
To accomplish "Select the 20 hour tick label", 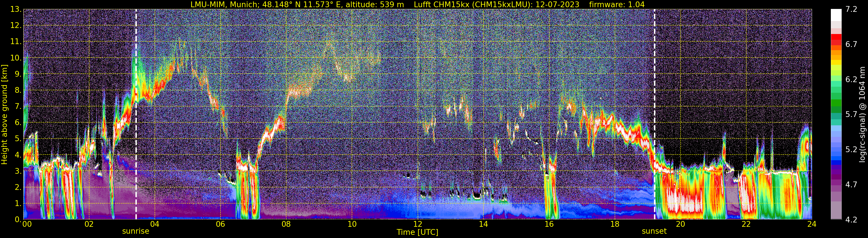I will pos(680,224).
